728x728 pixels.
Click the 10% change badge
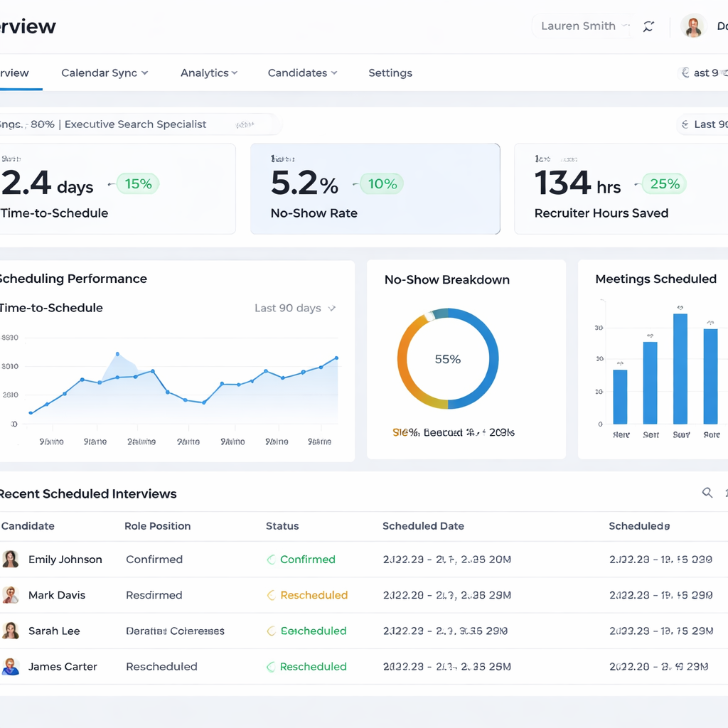click(382, 184)
